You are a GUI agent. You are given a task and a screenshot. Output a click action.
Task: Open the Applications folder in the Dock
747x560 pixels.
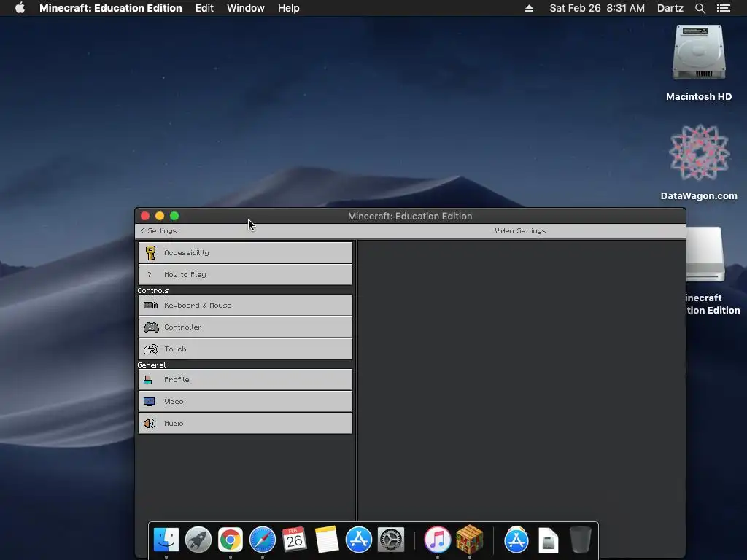click(x=516, y=540)
